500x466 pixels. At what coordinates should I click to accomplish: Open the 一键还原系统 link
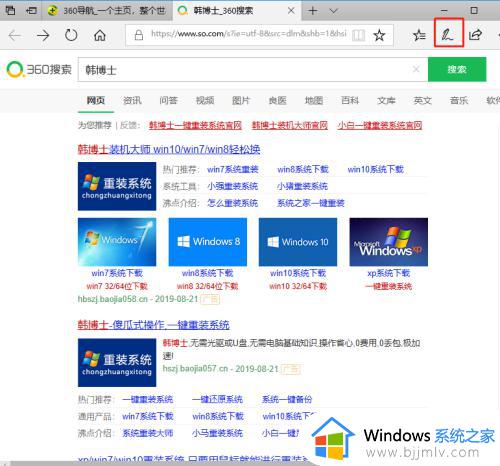(217, 399)
